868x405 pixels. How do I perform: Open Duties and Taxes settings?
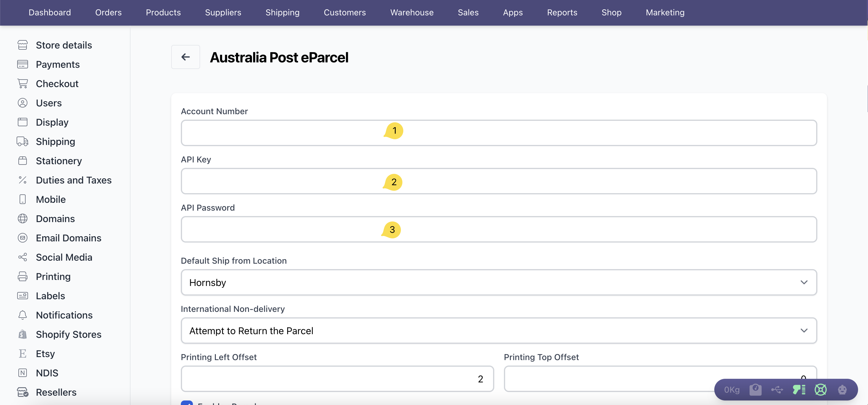(x=74, y=180)
